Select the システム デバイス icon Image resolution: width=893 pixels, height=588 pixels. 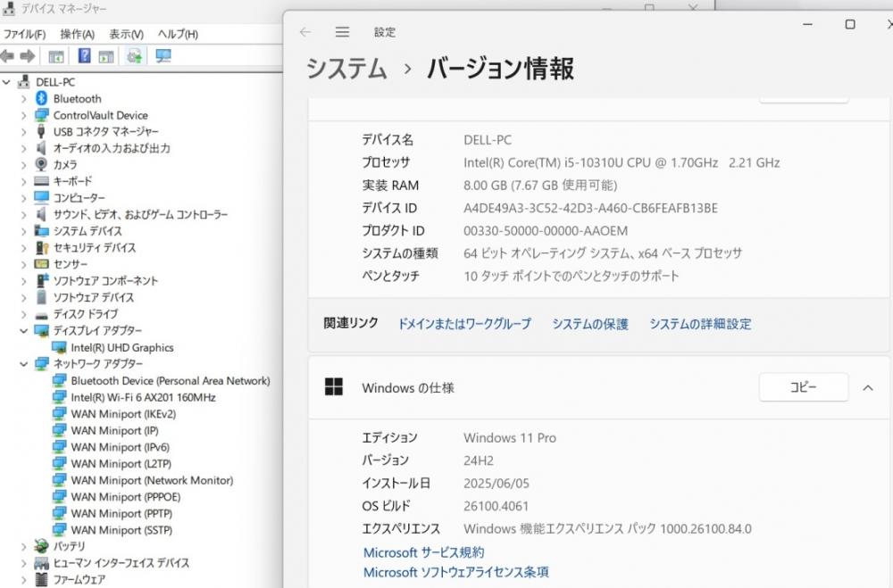(x=42, y=230)
